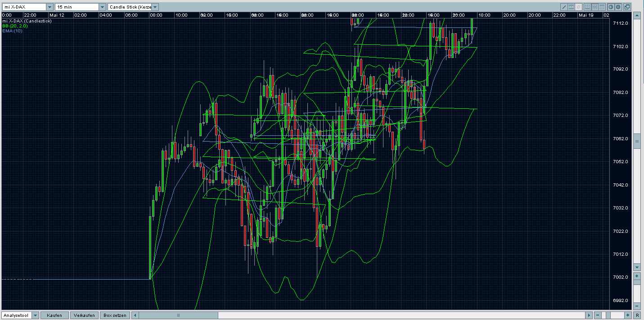Screen dimensions: 644x320
Task: Click the 7052.0 price axis label
Action: click(x=621, y=162)
